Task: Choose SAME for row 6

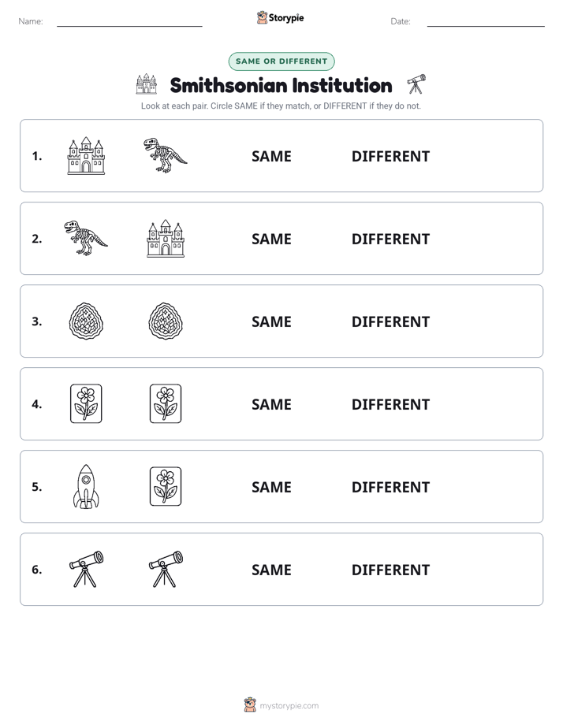Action: point(271,570)
